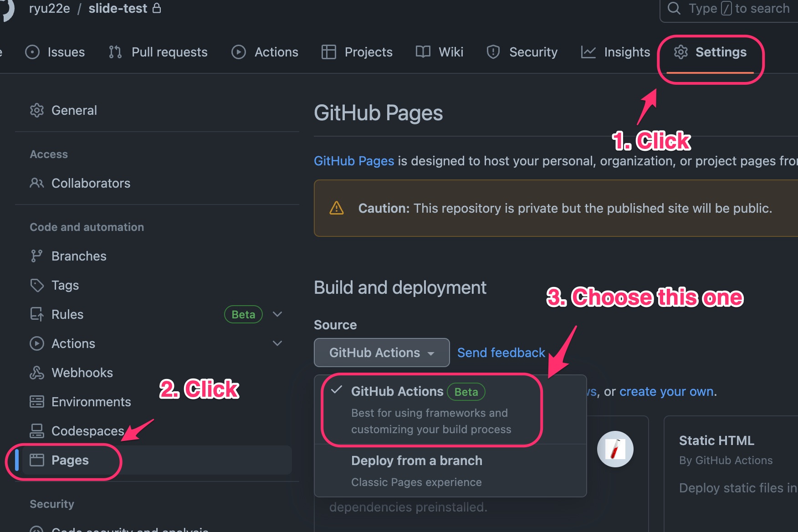
Task: Click the Pull requests branch icon
Action: click(115, 52)
